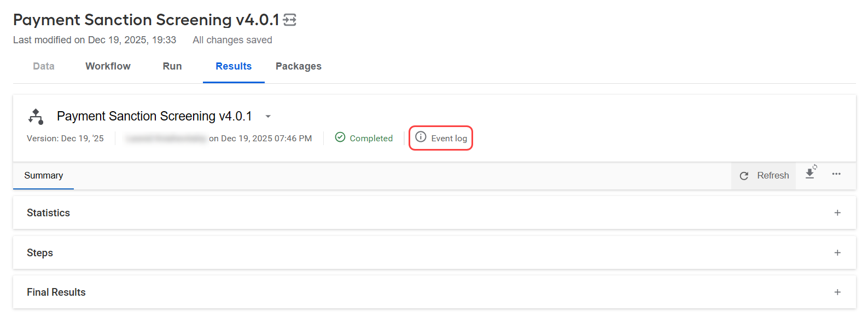Click the Summary sub-tab

click(x=44, y=176)
